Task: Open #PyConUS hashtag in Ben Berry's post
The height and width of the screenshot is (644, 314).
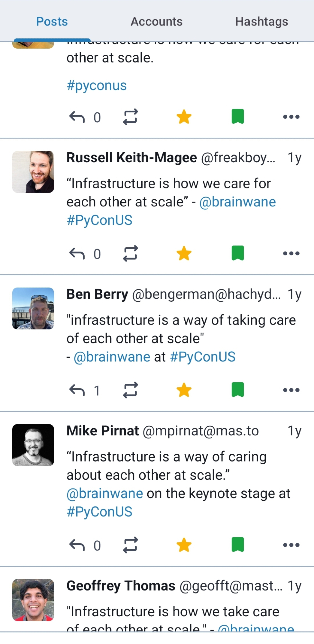Action: [x=203, y=357]
